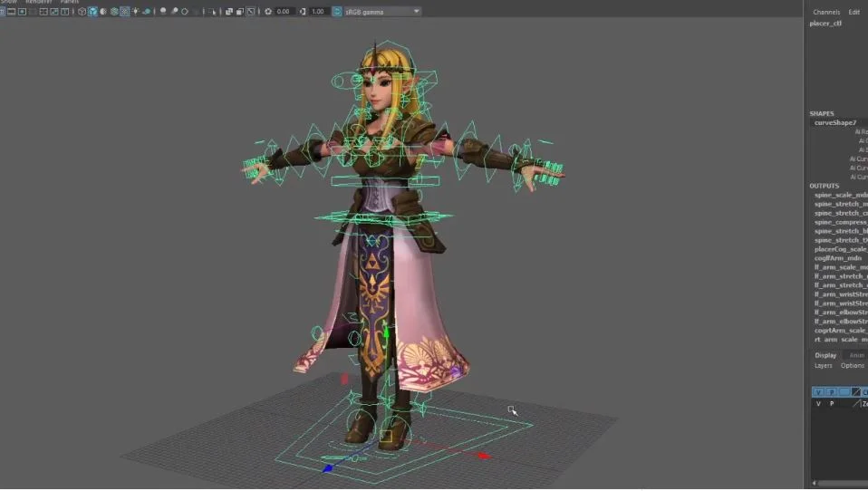Image resolution: width=868 pixels, height=491 pixels.
Task: Toggle use all lights bulb icon
Action: (136, 12)
